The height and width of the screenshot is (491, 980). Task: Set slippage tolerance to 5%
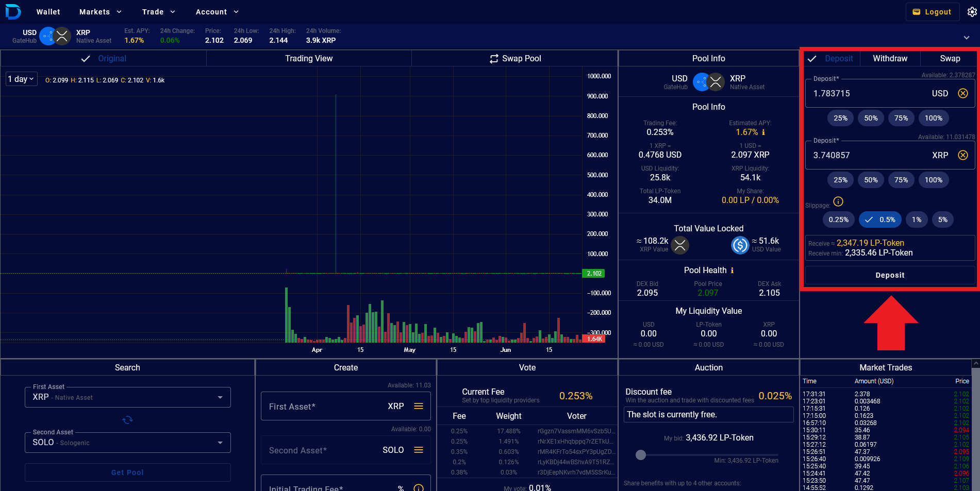point(942,219)
